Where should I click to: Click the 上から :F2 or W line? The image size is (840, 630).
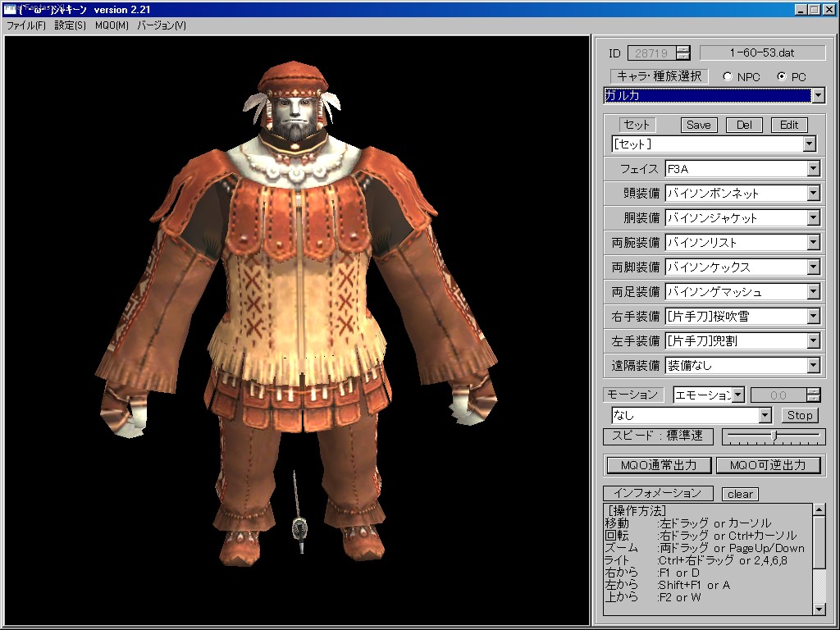pos(653,597)
